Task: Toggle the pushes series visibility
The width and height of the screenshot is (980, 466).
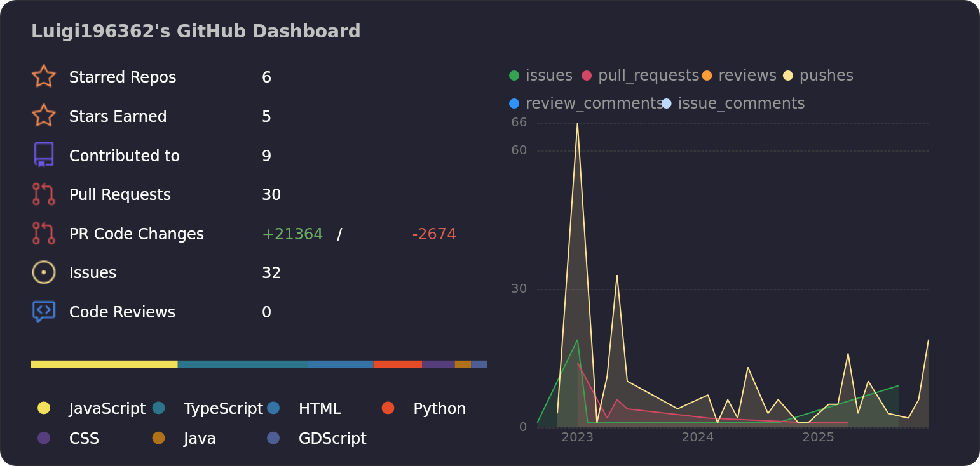Action: coord(826,75)
